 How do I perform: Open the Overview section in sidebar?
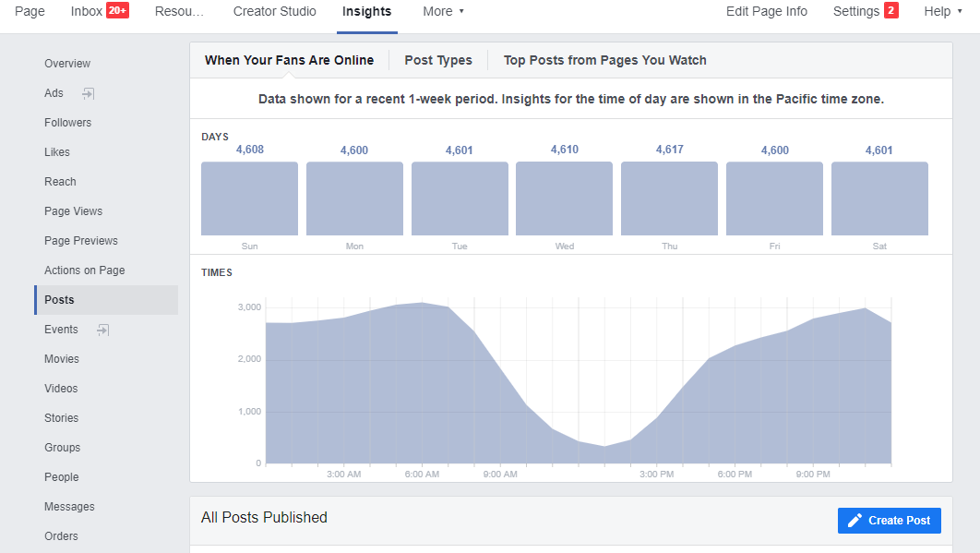67,64
